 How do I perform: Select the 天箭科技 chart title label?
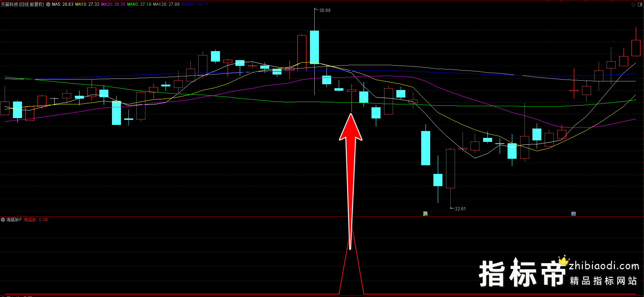tap(22, 5)
